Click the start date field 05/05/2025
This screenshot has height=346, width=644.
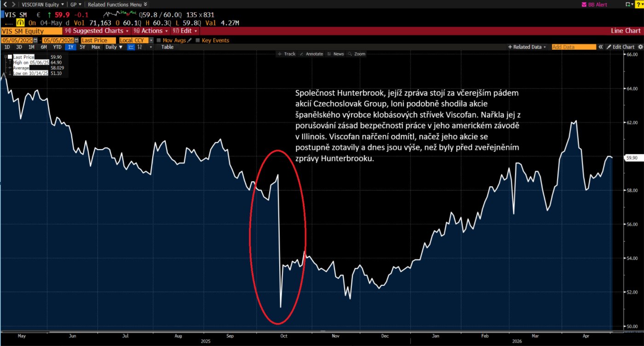click(x=16, y=40)
